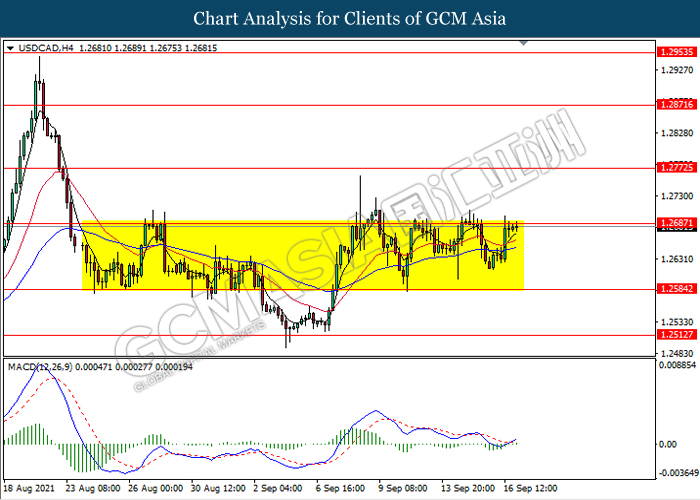
Task: Click the chart shift triangle marker at top
Action: [x=524, y=43]
